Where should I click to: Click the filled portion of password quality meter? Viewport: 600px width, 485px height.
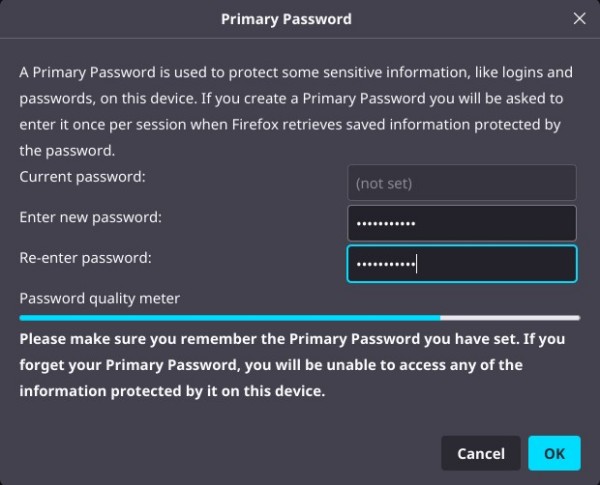230,317
